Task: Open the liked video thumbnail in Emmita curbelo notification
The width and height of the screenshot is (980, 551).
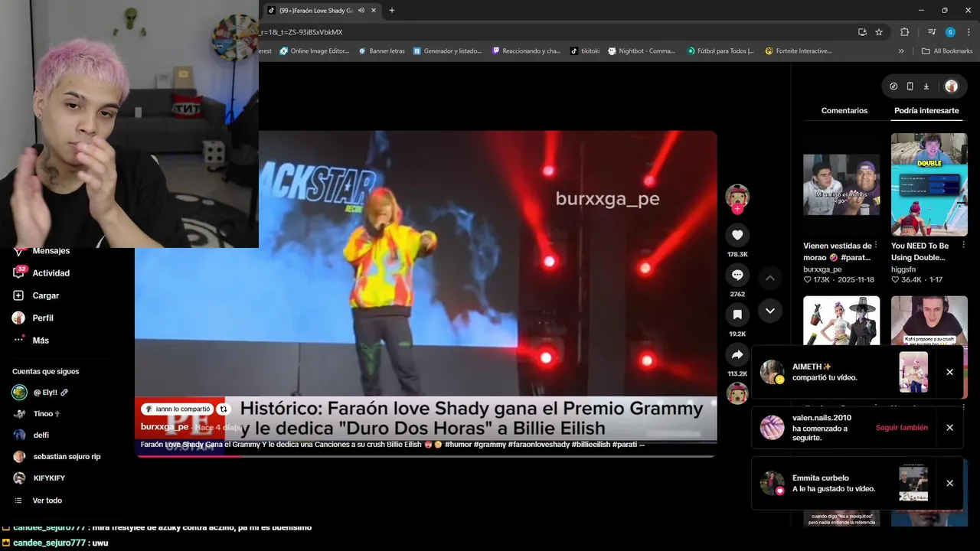Action: 913,484
